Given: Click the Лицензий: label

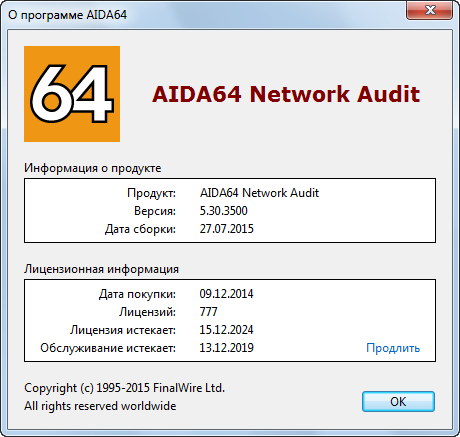Looking at the screenshot, I should [x=147, y=312].
